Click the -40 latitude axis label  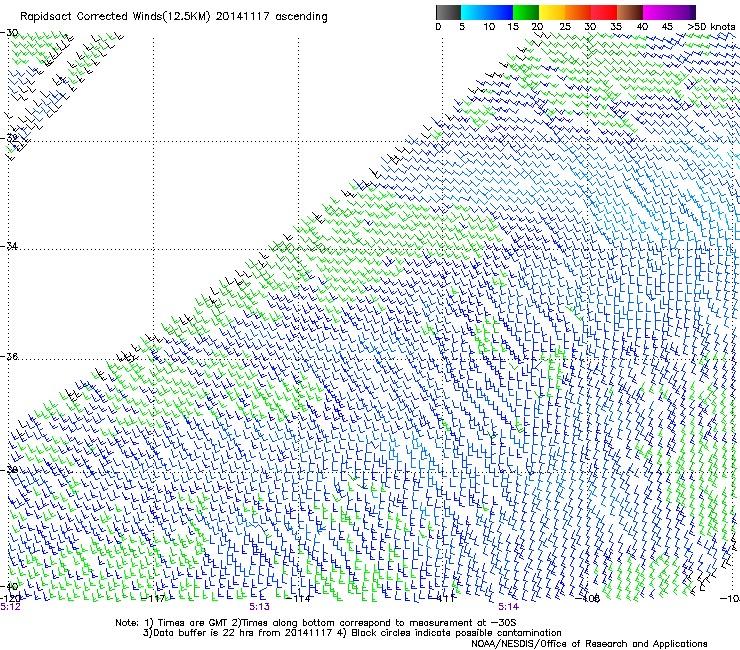coord(9,586)
